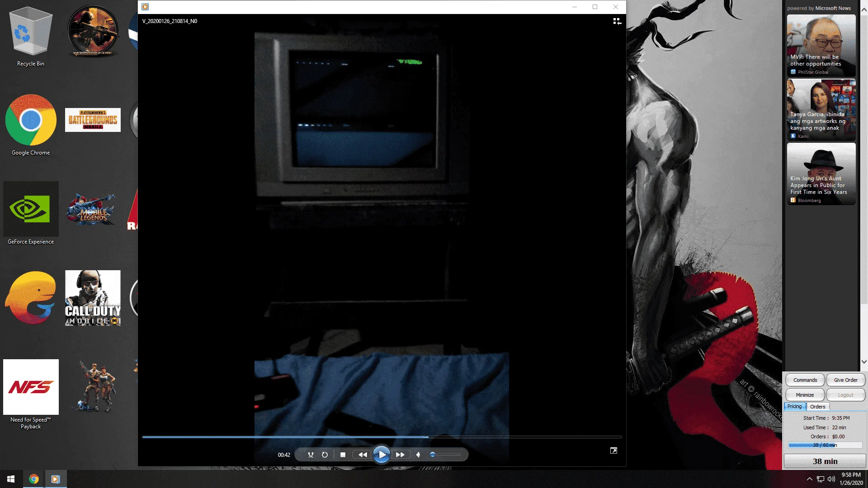Launch CrossFire game shortcut
868x488 pixels.
click(93, 32)
